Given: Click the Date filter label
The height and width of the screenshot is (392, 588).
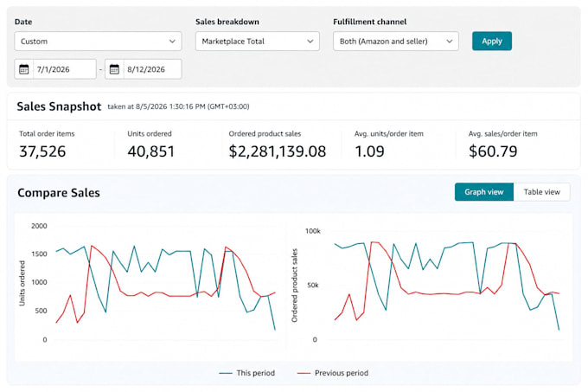Looking at the screenshot, I should coord(23,22).
